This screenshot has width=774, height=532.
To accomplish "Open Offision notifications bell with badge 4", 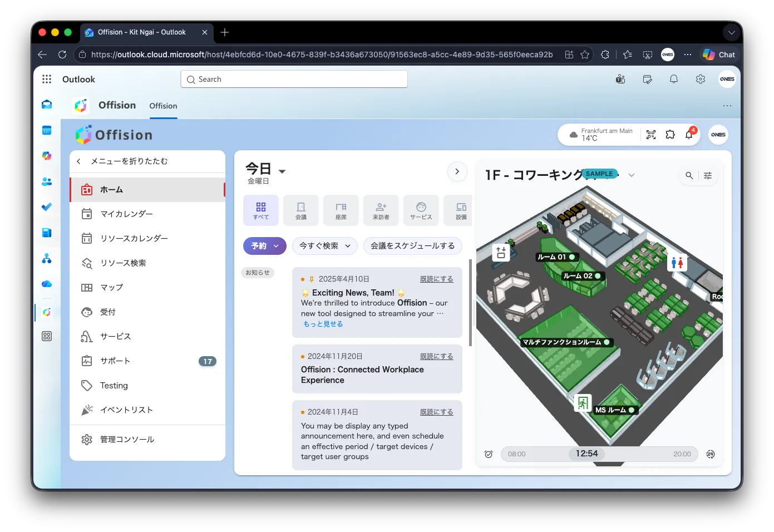I will pos(689,134).
